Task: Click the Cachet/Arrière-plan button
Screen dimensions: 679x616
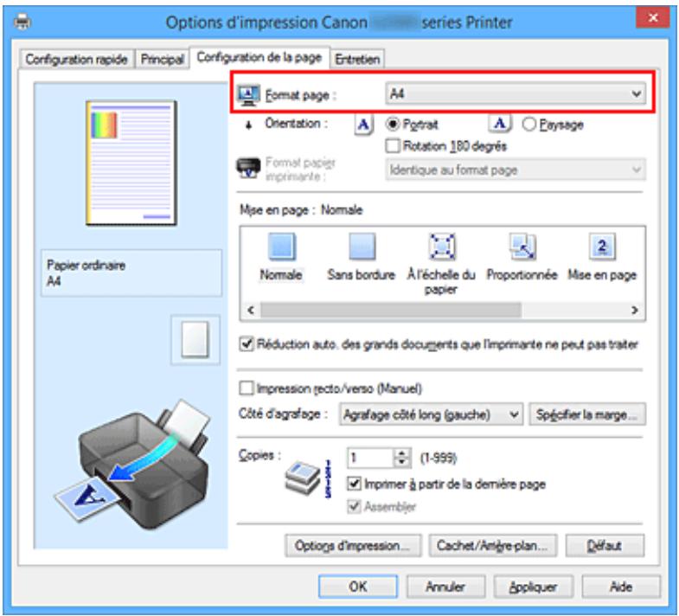Action: click(492, 545)
